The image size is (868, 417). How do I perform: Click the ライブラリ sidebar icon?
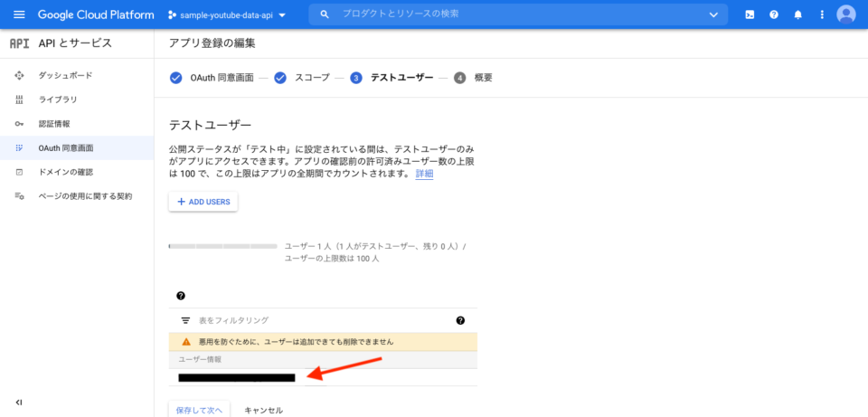[x=19, y=100]
